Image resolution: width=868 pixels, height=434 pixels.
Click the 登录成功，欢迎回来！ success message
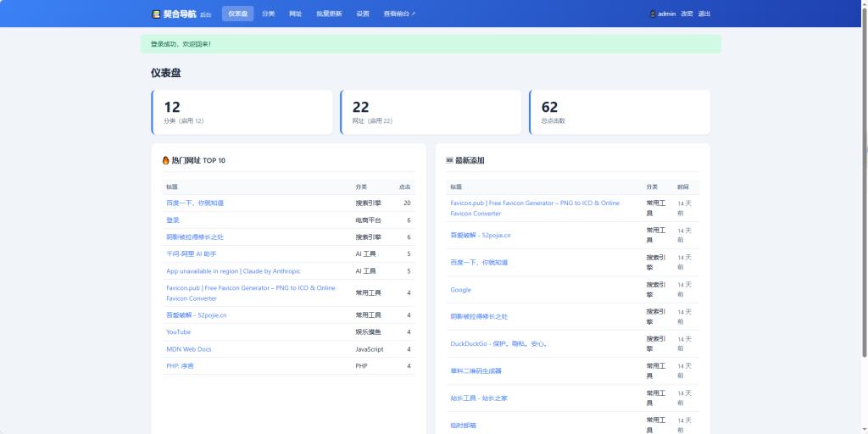pyautogui.click(x=431, y=44)
